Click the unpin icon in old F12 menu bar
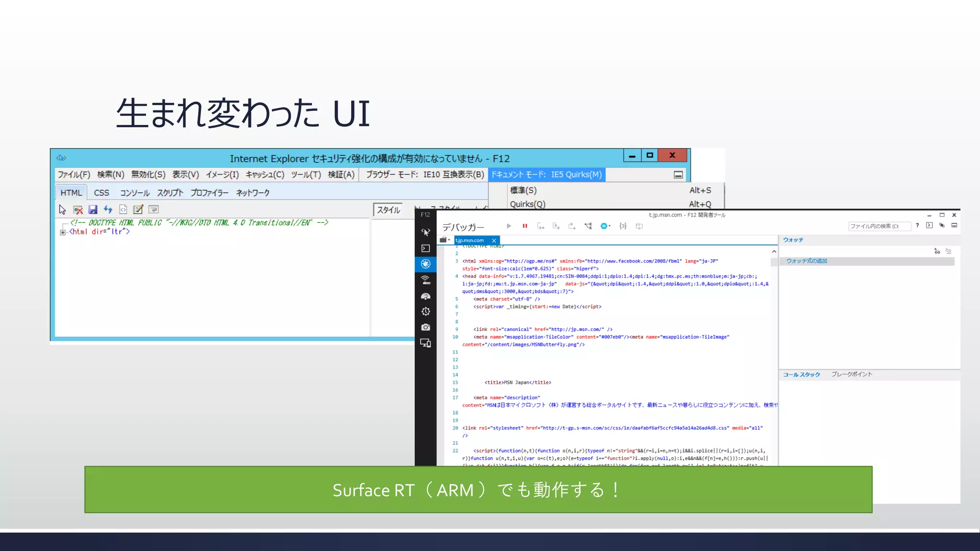The image size is (980, 551). point(678,175)
